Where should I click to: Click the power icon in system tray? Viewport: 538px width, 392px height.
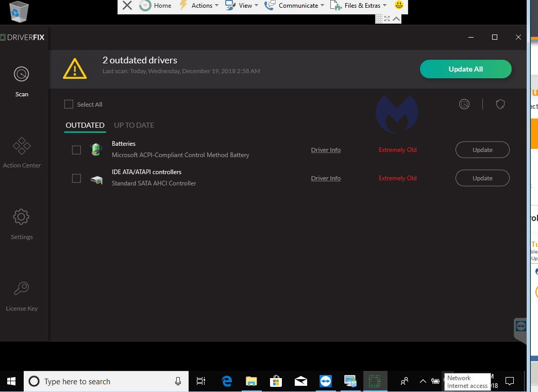click(x=435, y=381)
